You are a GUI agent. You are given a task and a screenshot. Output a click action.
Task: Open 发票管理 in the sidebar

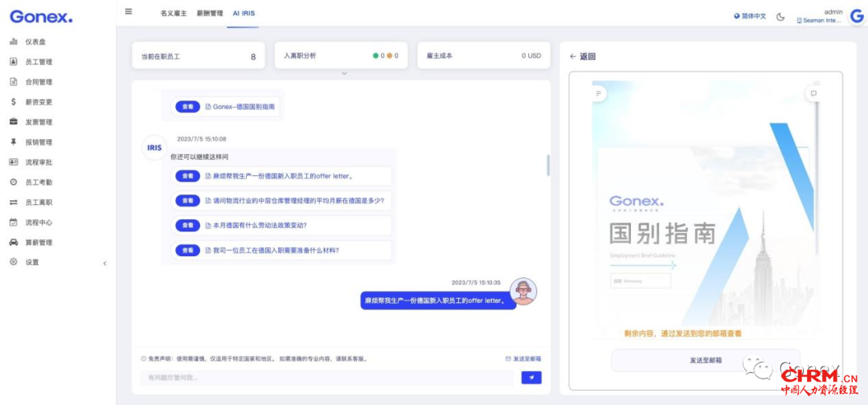tap(39, 122)
